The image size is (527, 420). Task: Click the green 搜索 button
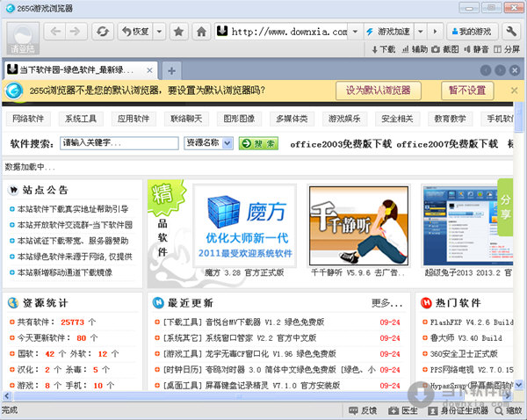258,143
